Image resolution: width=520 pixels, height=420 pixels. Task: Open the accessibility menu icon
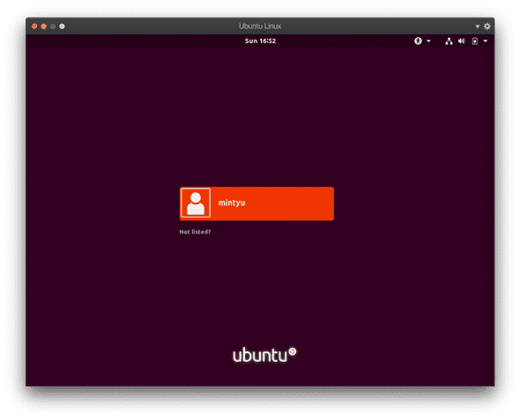point(418,41)
